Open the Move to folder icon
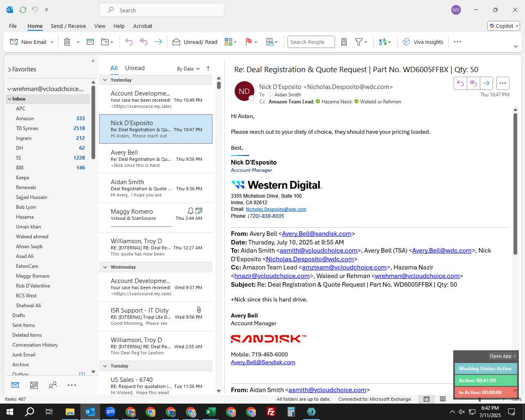The height and width of the screenshot is (420, 525). pyautogui.click(x=105, y=42)
